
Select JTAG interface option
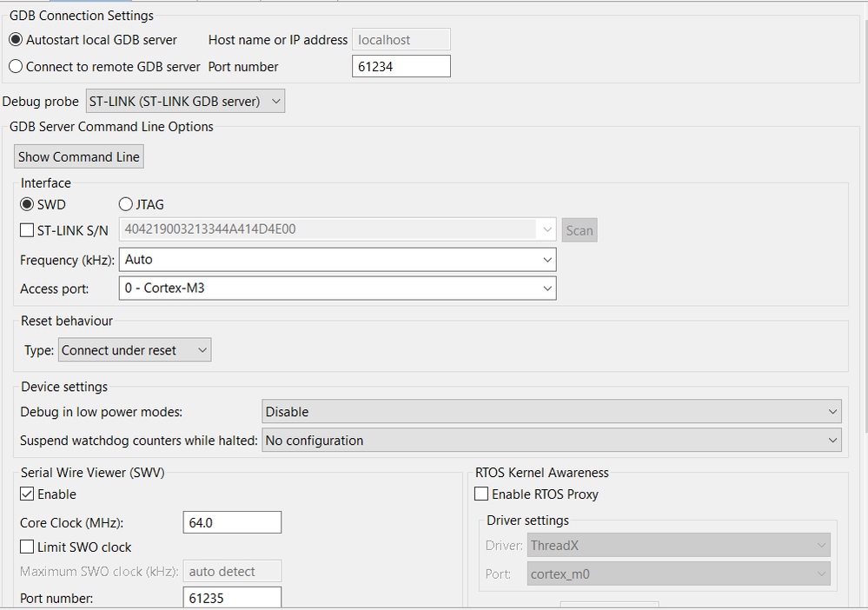126,205
